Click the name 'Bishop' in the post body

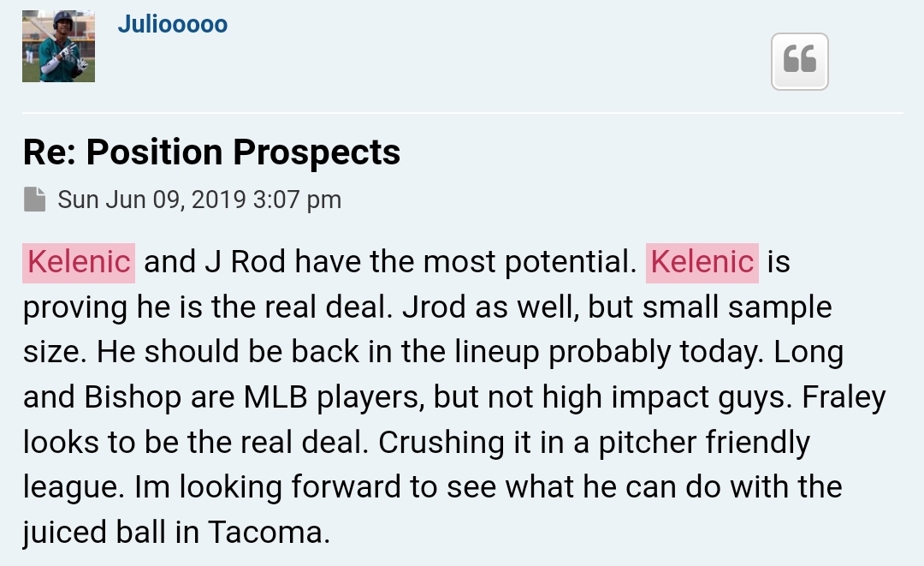point(133,397)
